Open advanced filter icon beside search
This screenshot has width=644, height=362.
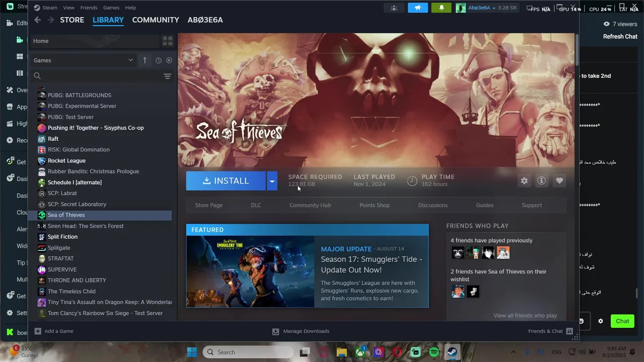click(168, 76)
